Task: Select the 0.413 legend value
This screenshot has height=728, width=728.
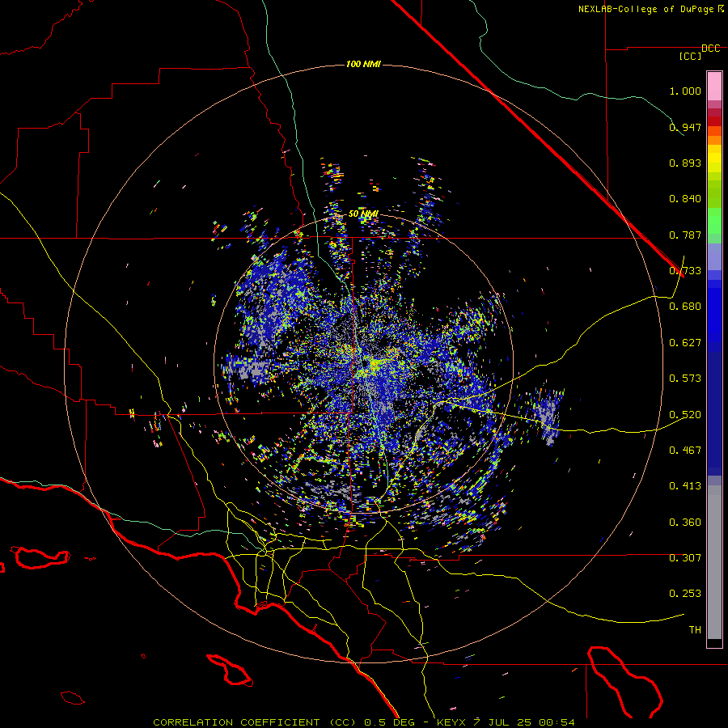Action: click(x=685, y=486)
